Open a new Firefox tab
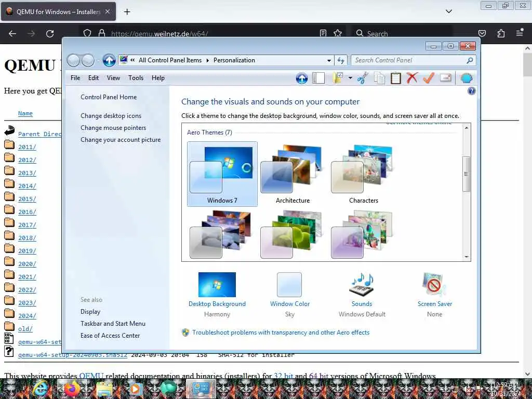 (127, 12)
